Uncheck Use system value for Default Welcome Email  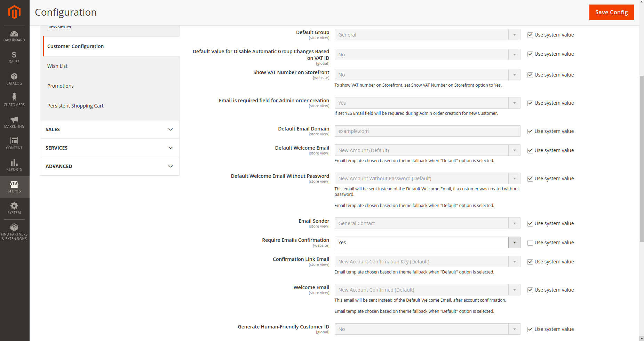coord(530,150)
